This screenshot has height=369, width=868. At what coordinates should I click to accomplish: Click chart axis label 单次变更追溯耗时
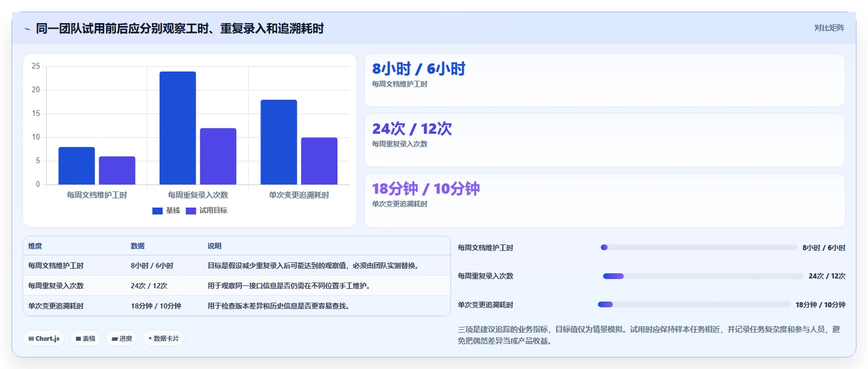tap(299, 195)
